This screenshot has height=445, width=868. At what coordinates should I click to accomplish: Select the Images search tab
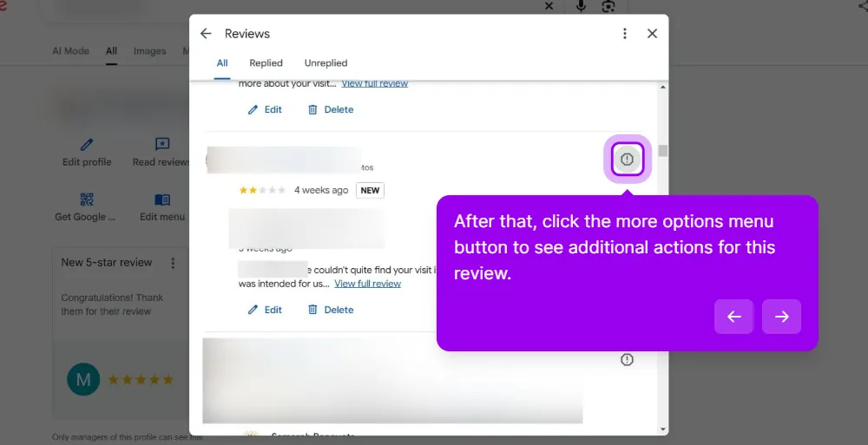(x=149, y=51)
